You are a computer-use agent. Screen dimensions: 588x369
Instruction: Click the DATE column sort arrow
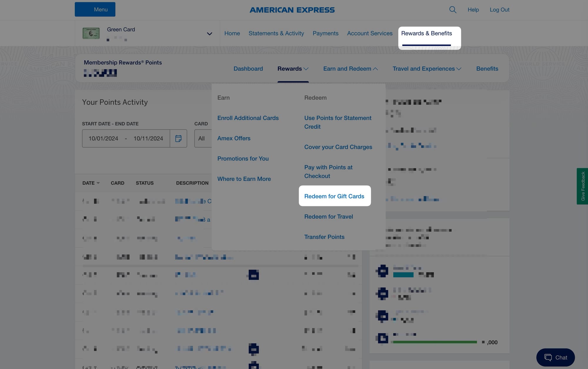(x=98, y=183)
